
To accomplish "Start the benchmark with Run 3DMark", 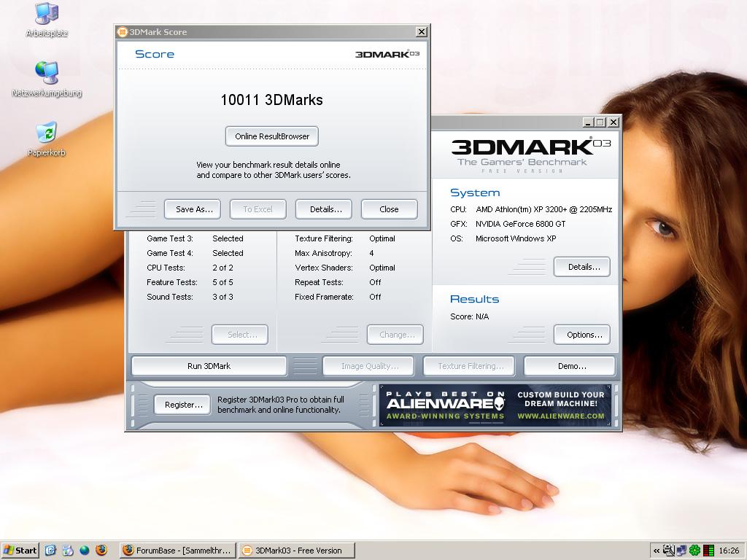I will [209, 366].
